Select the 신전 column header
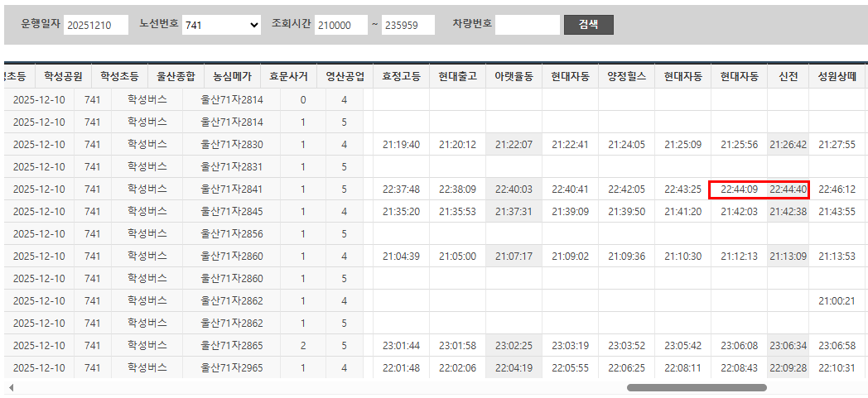This screenshot has width=868, height=398. 788,77
